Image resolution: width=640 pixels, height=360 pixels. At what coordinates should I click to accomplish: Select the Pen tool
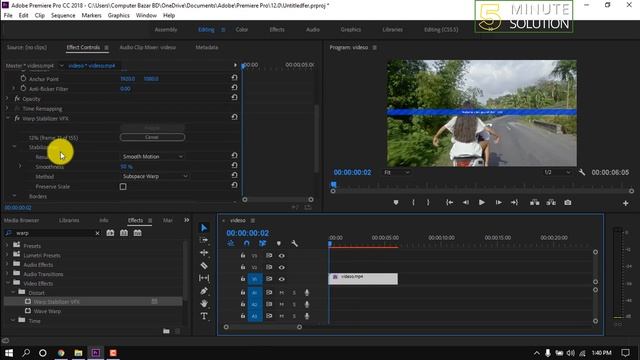[x=204, y=291]
